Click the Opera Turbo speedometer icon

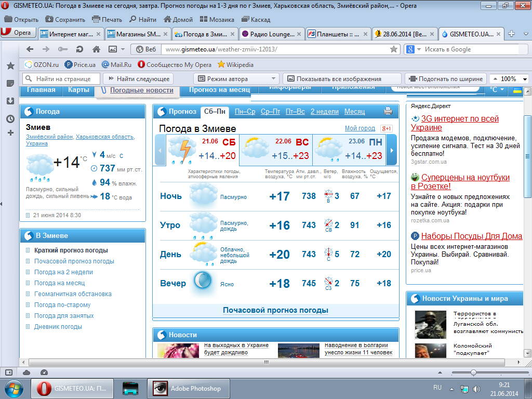44,373
